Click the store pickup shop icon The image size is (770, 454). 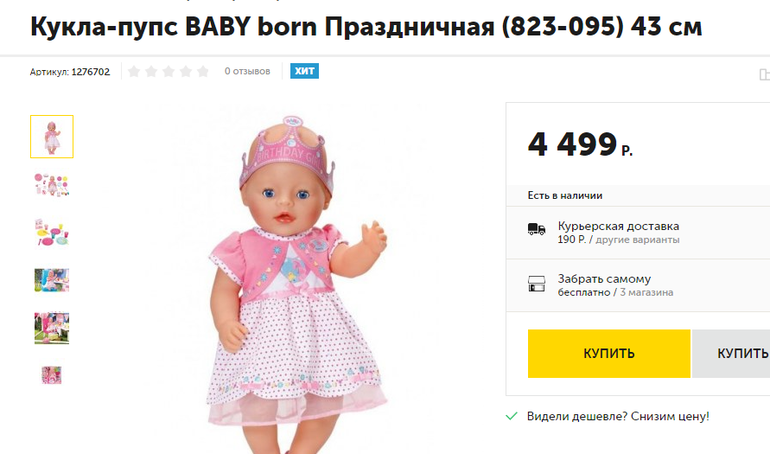point(536,284)
